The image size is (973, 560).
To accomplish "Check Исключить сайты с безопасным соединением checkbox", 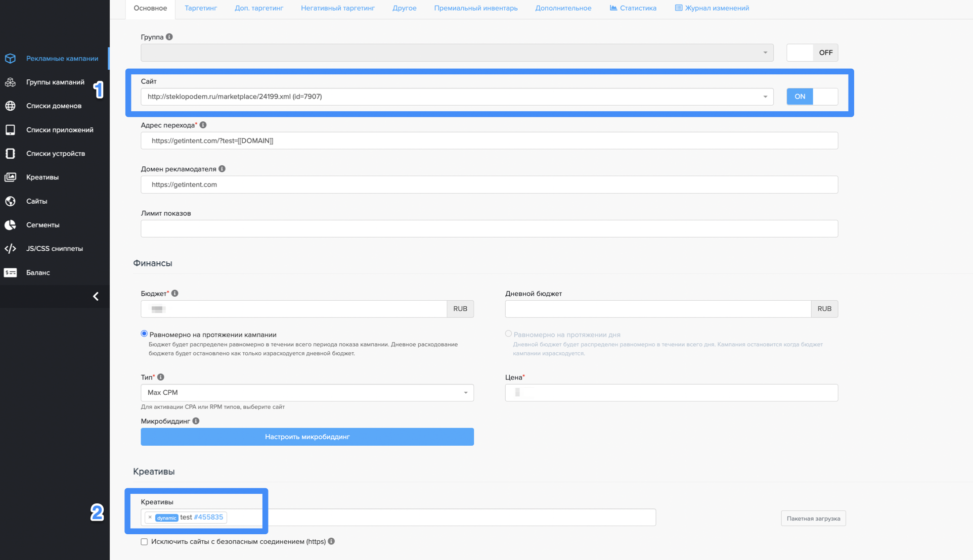I will click(x=144, y=542).
